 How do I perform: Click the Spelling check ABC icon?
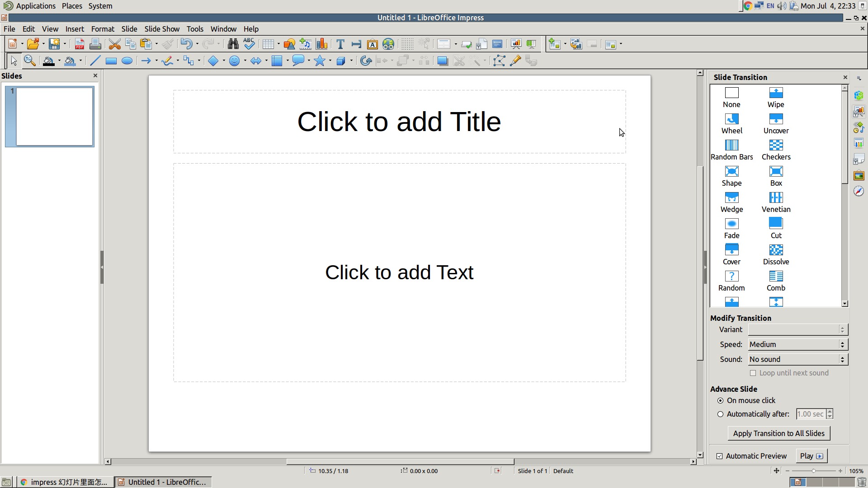pyautogui.click(x=249, y=44)
